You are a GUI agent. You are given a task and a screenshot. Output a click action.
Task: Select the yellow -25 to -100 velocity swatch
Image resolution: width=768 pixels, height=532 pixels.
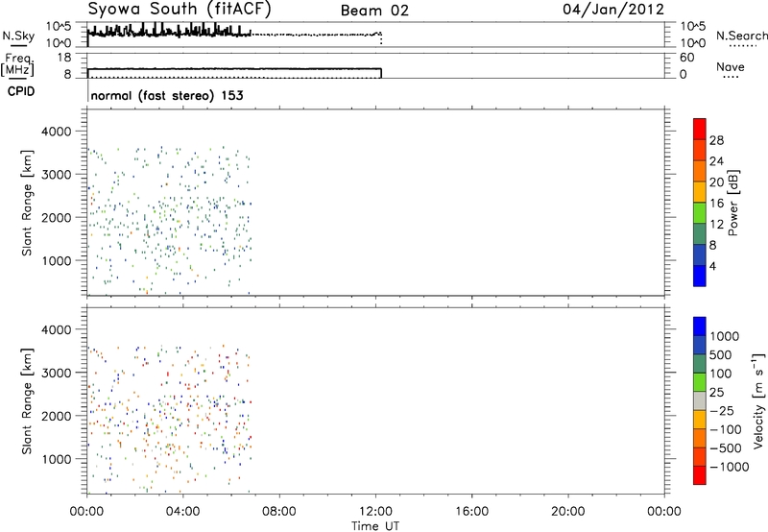click(x=700, y=420)
